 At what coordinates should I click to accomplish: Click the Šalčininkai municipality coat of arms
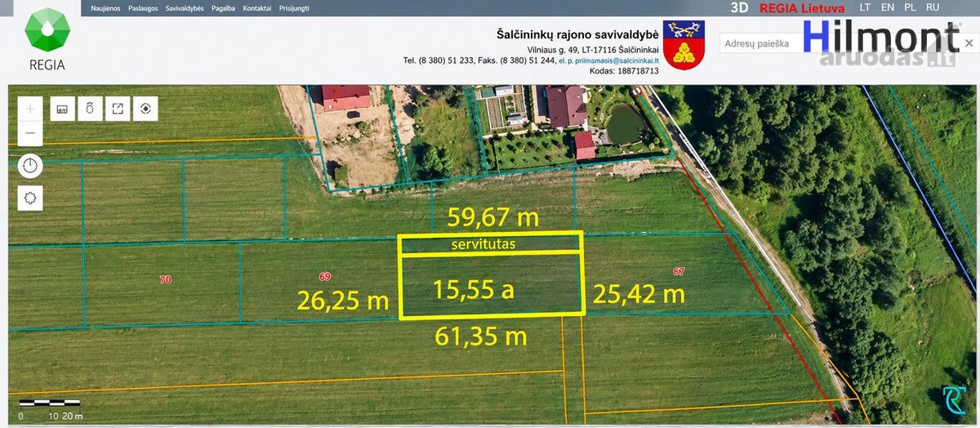tap(684, 46)
